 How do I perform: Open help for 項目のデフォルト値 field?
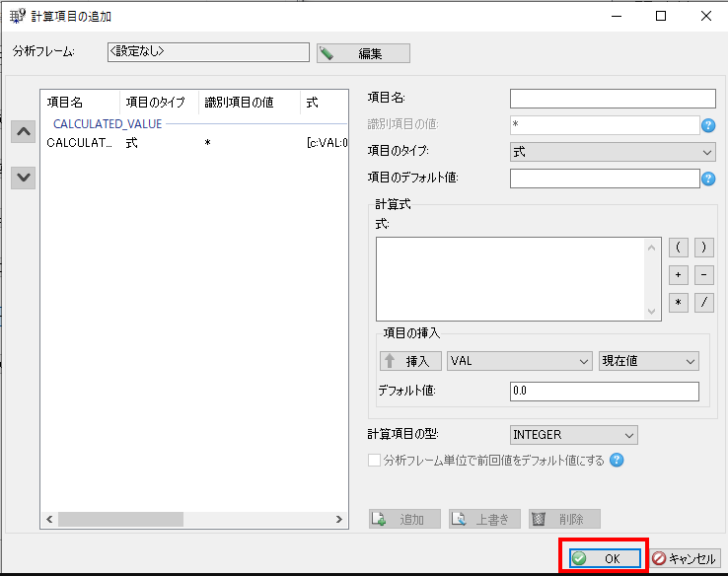(708, 179)
